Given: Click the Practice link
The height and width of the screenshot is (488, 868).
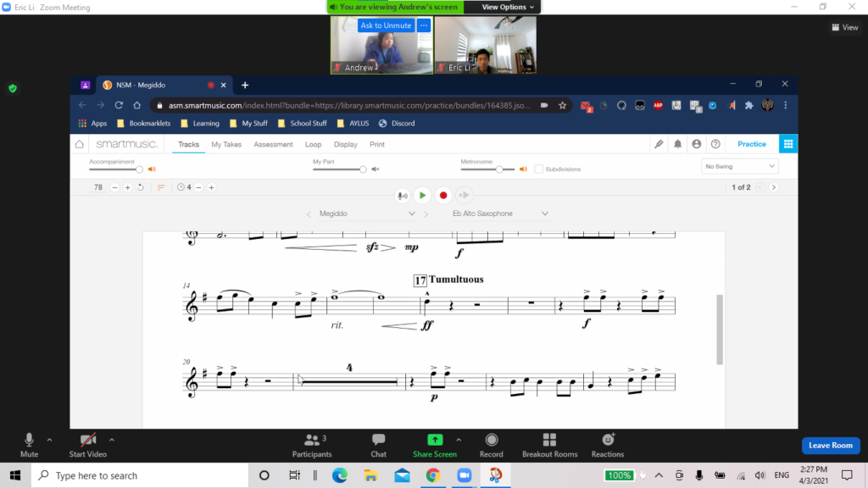Looking at the screenshot, I should pyautogui.click(x=752, y=144).
